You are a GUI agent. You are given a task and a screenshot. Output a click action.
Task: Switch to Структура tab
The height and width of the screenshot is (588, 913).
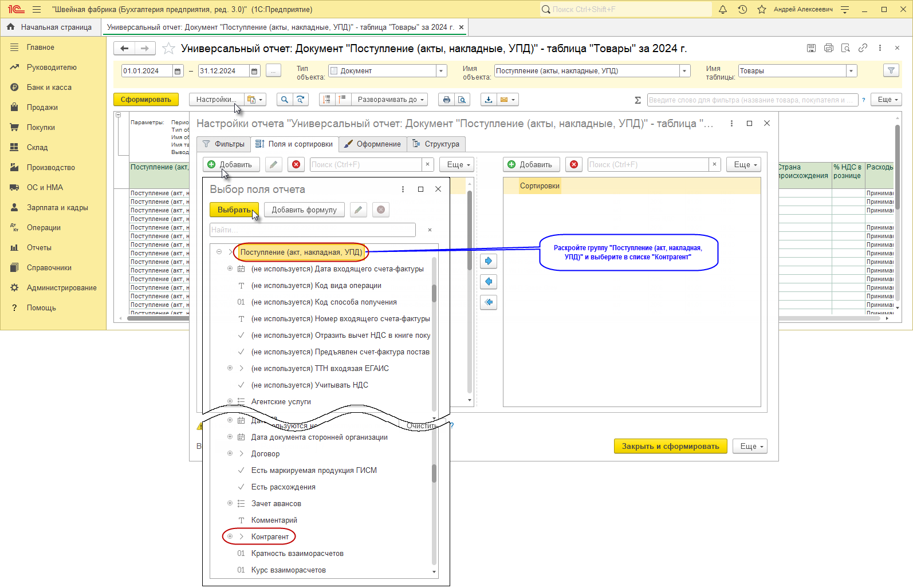[436, 144]
